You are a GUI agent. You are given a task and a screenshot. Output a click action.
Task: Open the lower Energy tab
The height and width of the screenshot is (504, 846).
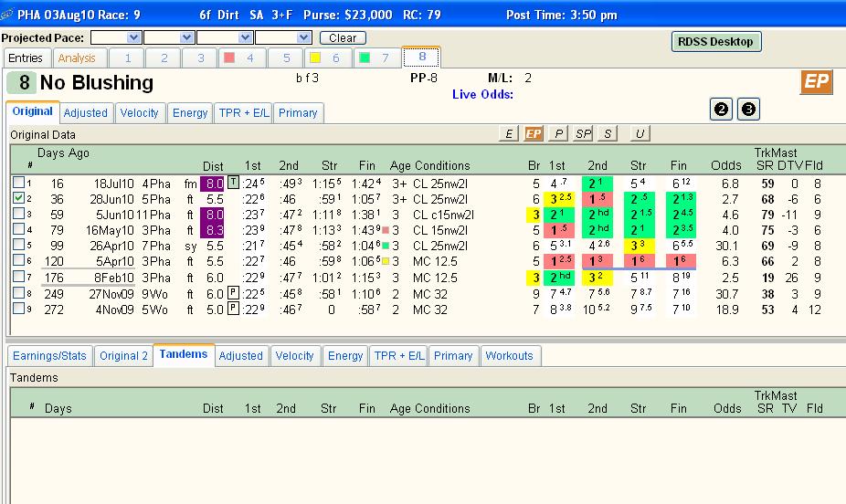pyautogui.click(x=345, y=356)
